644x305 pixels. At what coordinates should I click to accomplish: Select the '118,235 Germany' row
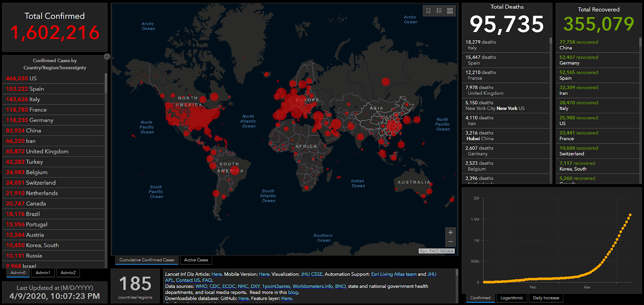point(54,120)
